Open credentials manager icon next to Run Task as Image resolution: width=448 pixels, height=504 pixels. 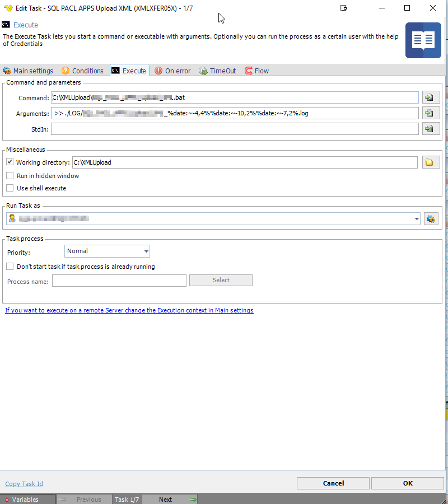(x=431, y=219)
